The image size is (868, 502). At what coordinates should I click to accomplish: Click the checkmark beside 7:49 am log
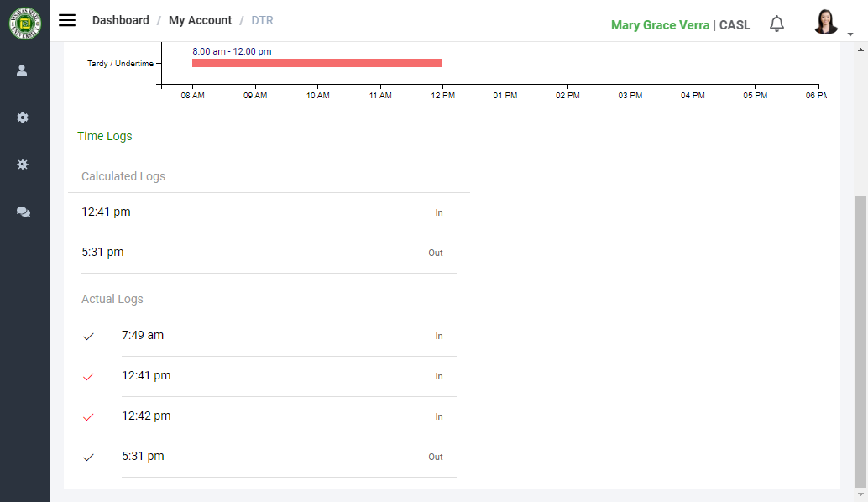88,337
